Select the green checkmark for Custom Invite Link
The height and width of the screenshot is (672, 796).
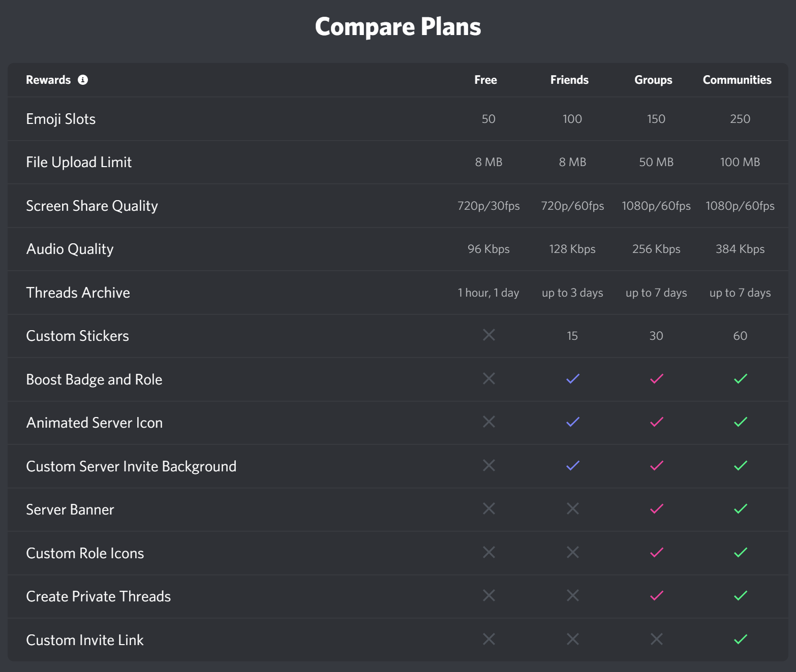(x=740, y=639)
